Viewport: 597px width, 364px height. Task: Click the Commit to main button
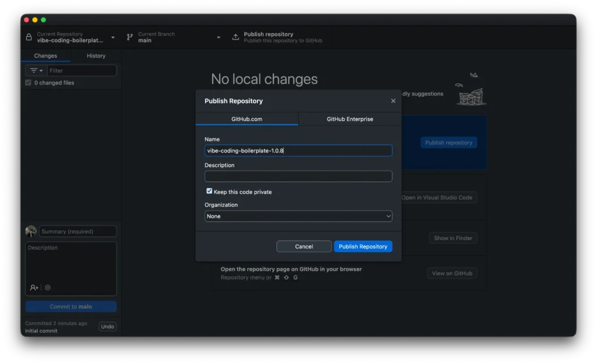pos(71,306)
